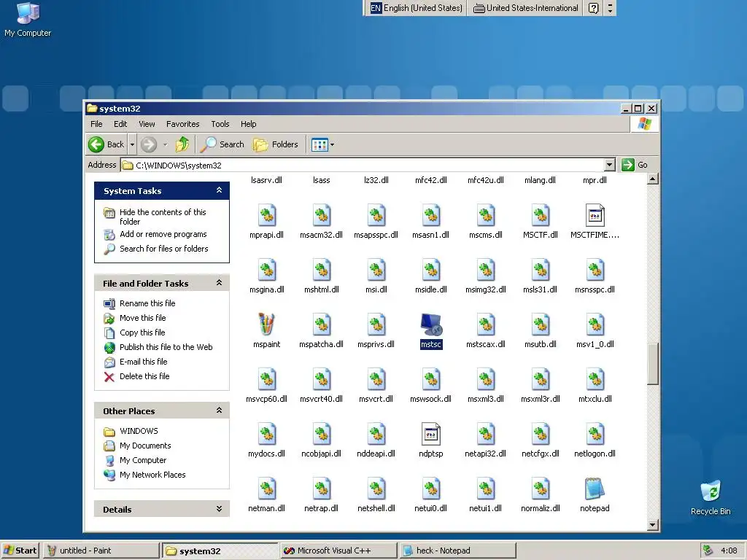747x560 pixels.
Task: Click Search for files or folders
Action: pyautogui.click(x=164, y=249)
